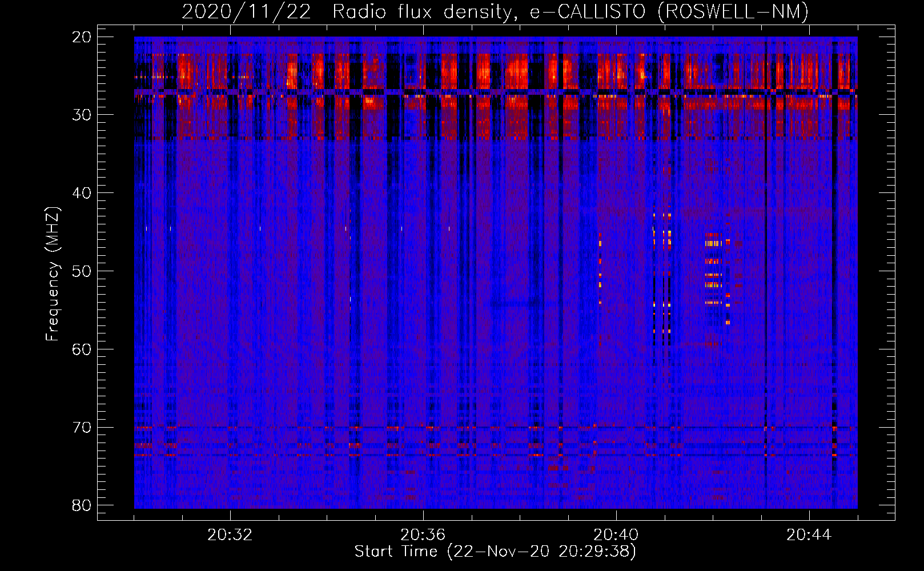Viewport: 924px width, 571px height.
Task: Click the 50 MHz frequency tick label
Action: (82, 271)
